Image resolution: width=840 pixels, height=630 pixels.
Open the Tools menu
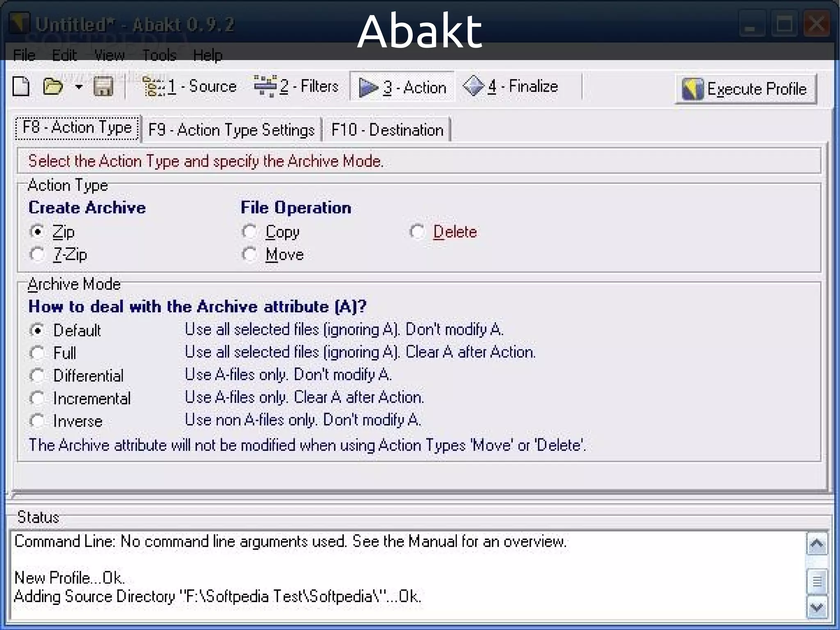point(159,55)
